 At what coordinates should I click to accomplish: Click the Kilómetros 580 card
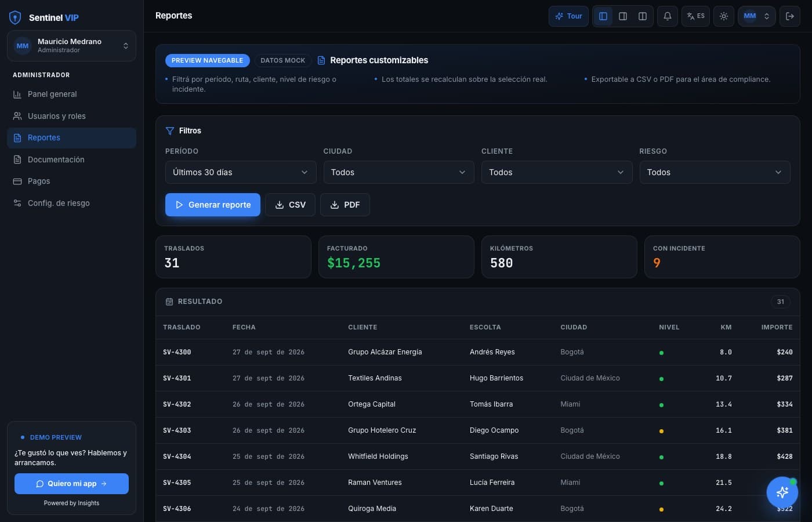(x=559, y=257)
